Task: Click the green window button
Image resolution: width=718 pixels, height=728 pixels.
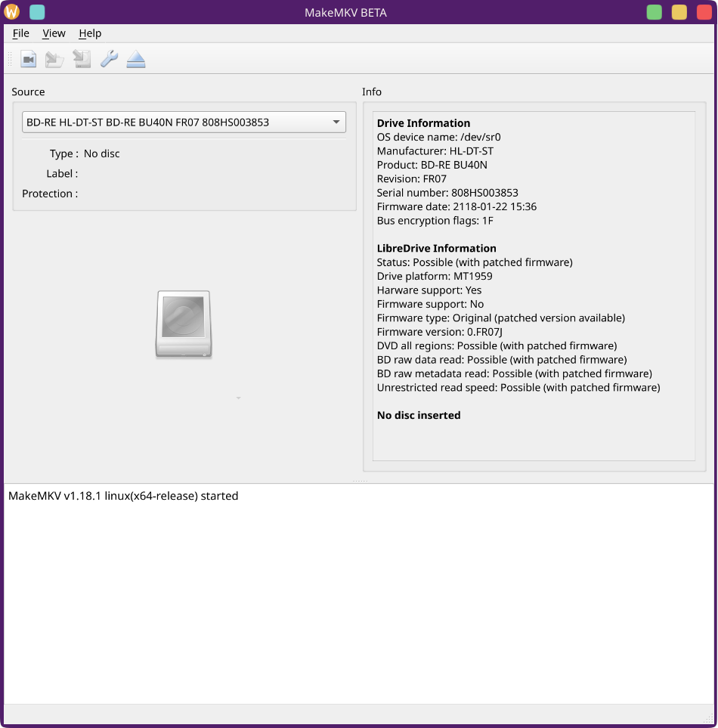Action: tap(654, 12)
